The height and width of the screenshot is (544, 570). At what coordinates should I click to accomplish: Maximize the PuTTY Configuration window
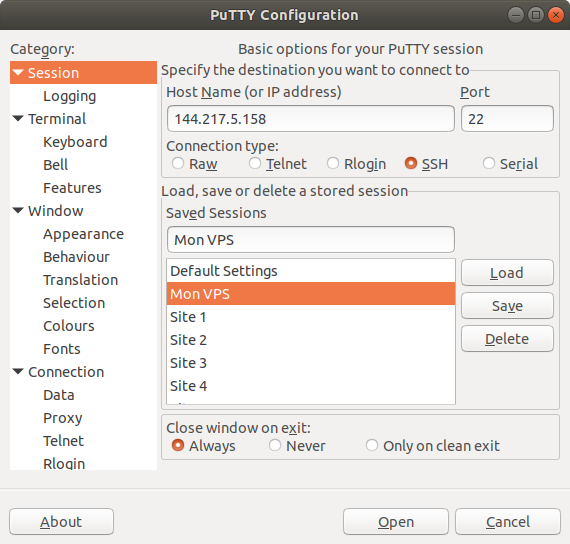pos(535,15)
